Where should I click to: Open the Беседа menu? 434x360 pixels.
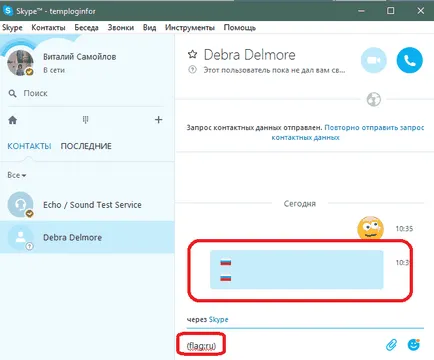[x=86, y=28]
